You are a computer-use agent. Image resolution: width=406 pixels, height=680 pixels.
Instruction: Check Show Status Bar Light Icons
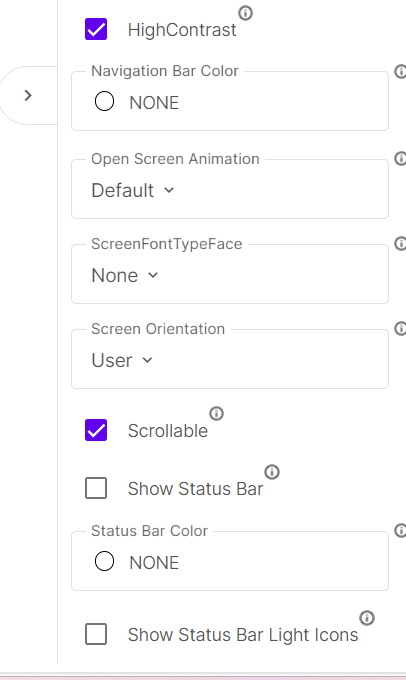point(96,634)
